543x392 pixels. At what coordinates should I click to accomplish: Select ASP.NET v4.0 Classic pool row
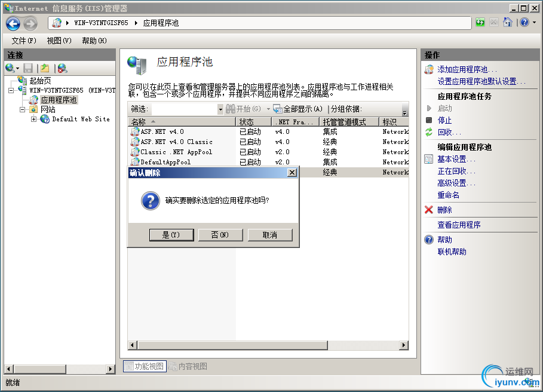click(268, 142)
